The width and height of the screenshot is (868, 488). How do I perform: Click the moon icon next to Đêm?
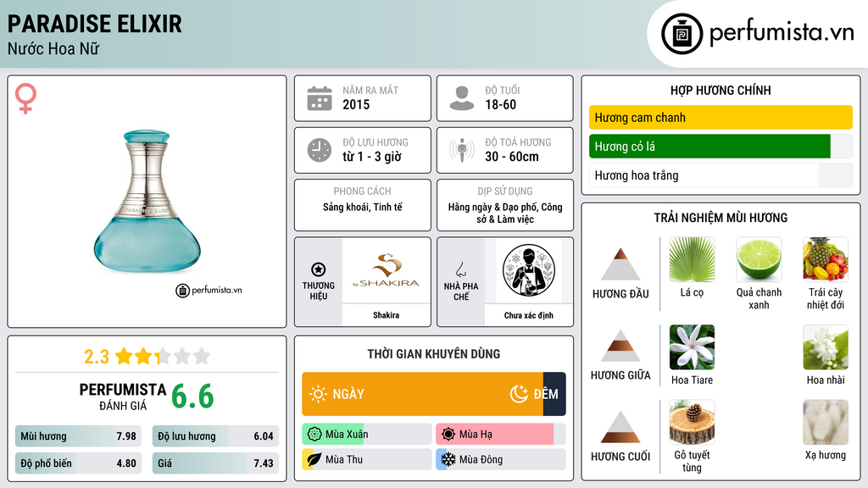(519, 394)
